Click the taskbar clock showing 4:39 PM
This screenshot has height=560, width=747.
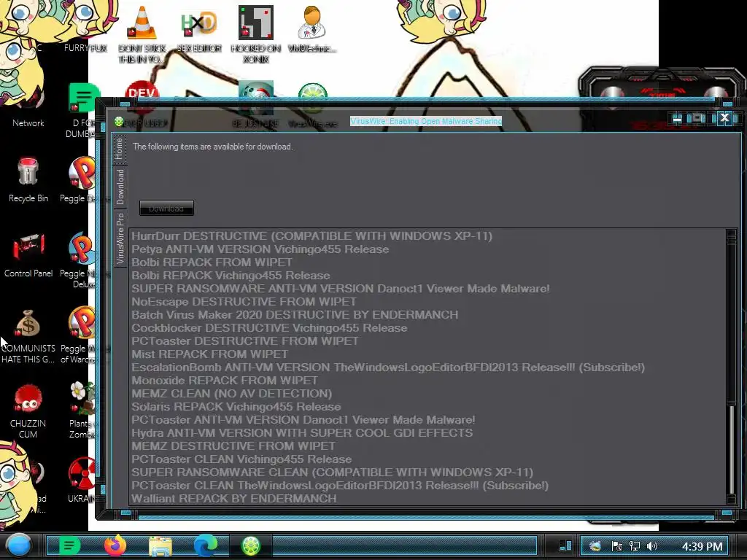pos(702,547)
